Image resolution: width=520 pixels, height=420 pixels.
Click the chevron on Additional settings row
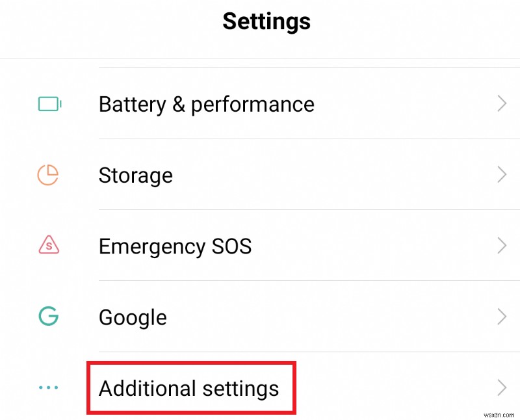pyautogui.click(x=501, y=387)
